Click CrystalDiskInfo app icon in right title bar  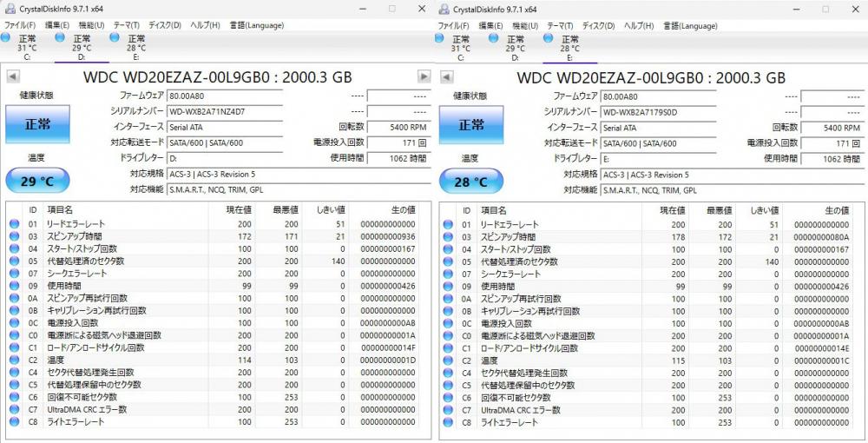click(x=444, y=10)
